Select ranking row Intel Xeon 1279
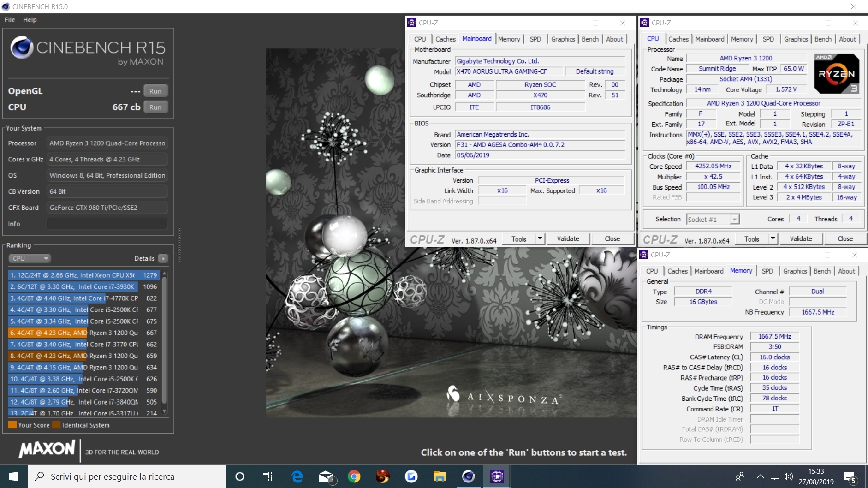Image resolution: width=868 pixels, height=488 pixels. (x=84, y=275)
